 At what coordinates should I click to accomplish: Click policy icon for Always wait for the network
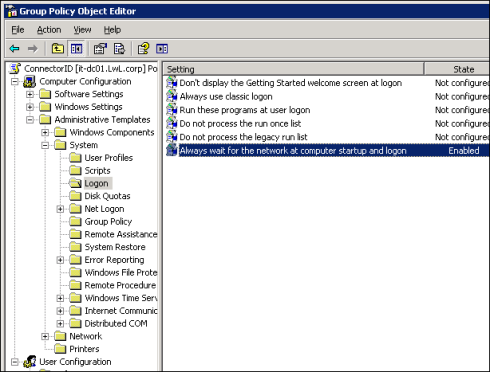point(172,150)
